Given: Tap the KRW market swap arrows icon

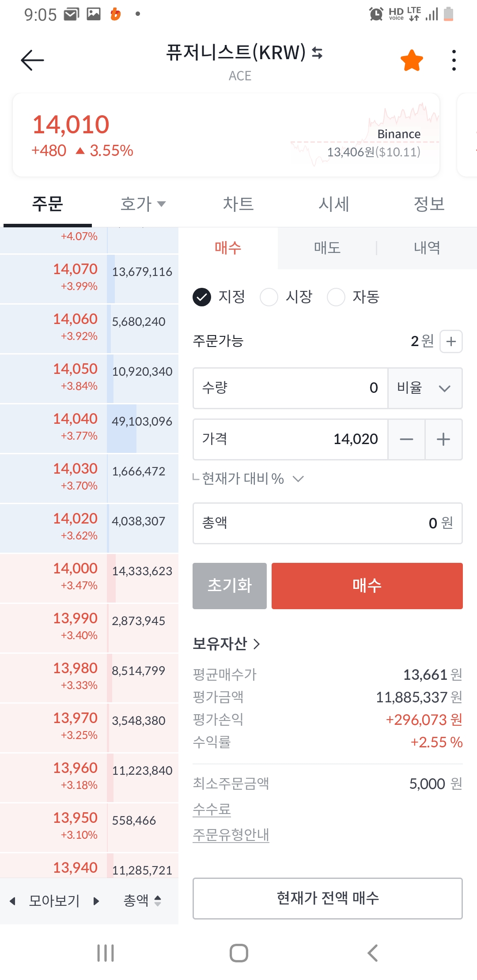Looking at the screenshot, I should (317, 53).
